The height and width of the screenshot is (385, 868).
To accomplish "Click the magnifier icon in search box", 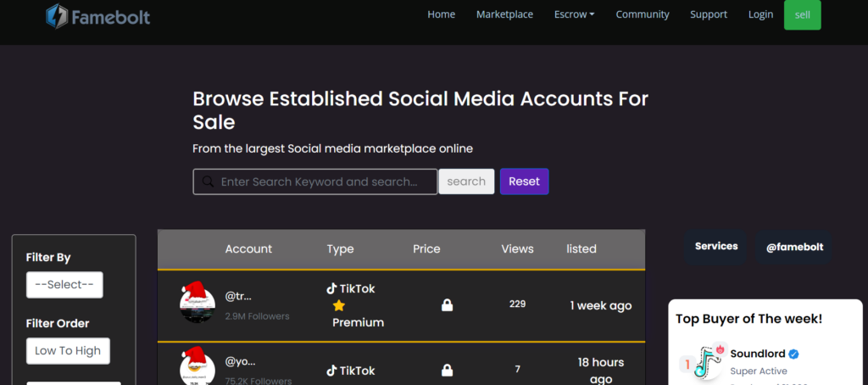I will tap(208, 181).
